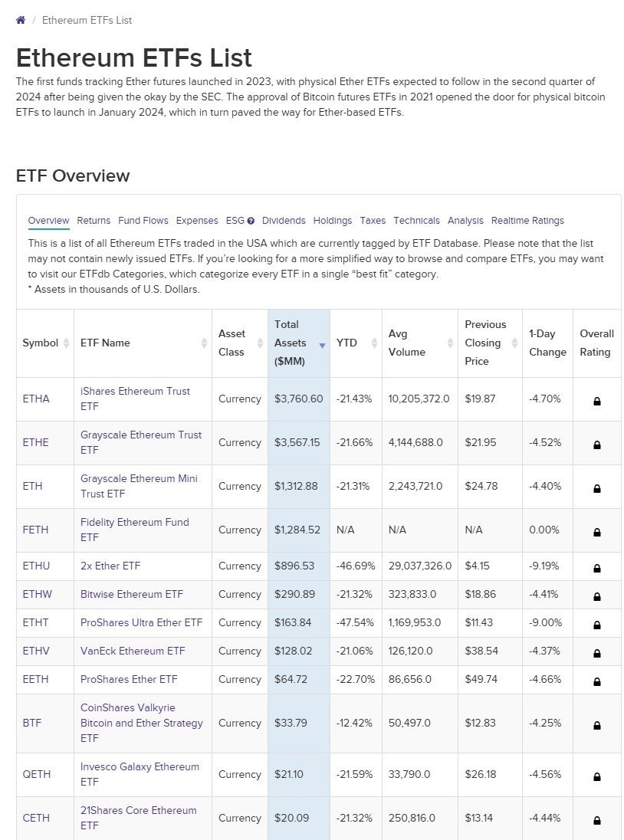Open the Expenses tab
This screenshot has width=624, height=840.
click(197, 221)
